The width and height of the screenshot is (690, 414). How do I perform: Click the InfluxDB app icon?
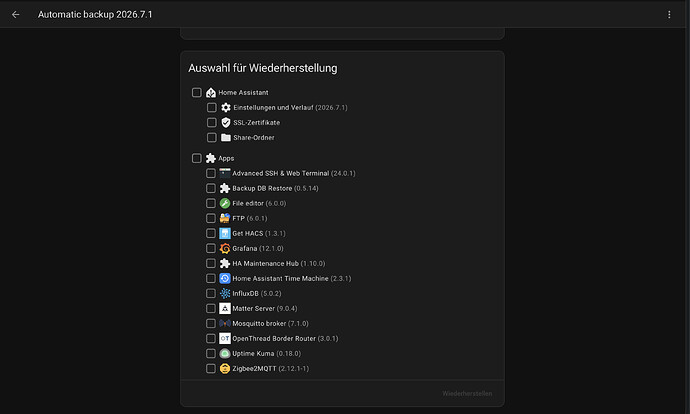[225, 293]
